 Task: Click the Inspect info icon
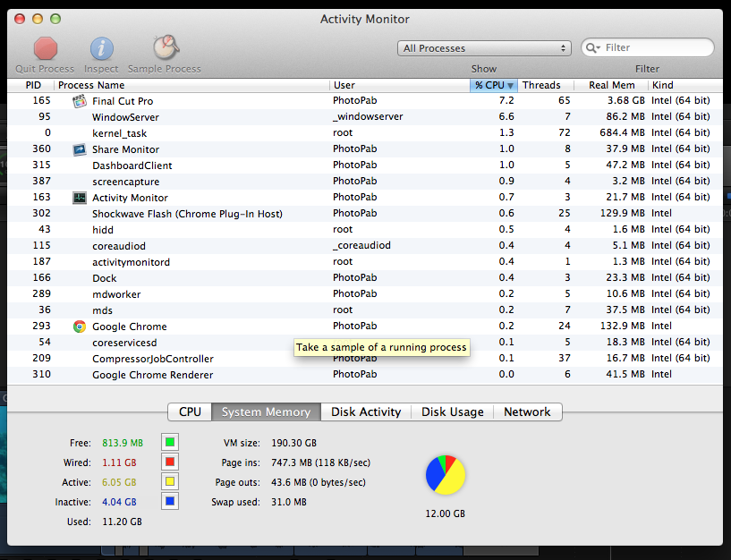coord(101,49)
